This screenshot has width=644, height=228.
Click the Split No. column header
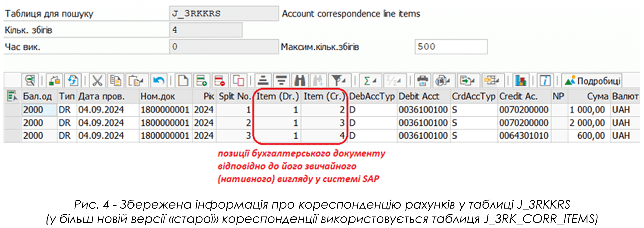234,96
